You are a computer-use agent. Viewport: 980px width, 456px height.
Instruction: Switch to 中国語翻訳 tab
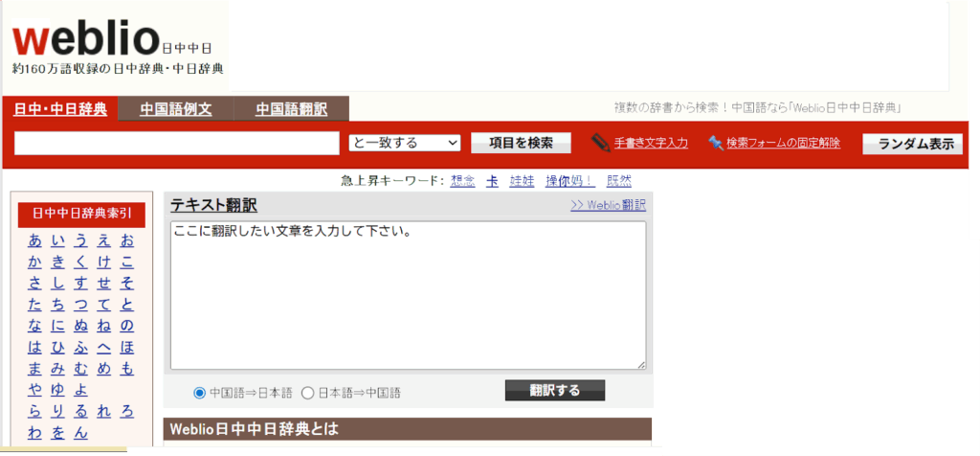click(291, 109)
